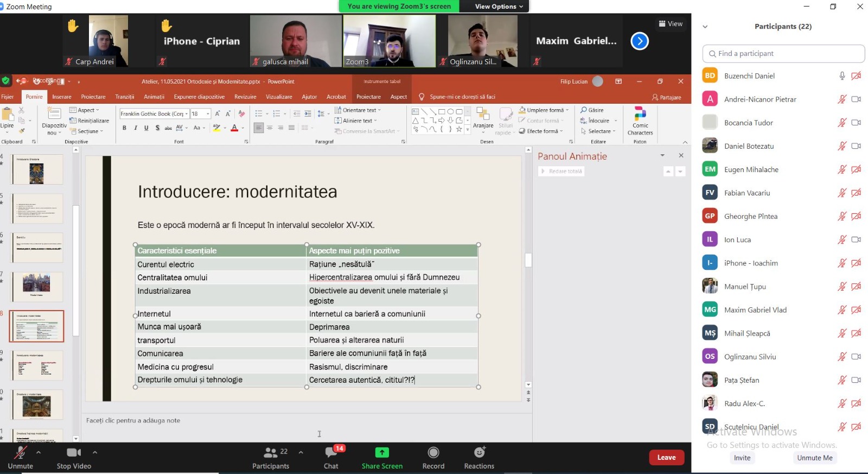The image size is (868, 474).
Task: Toggle bold formatting in ribbon
Action: [x=124, y=128]
